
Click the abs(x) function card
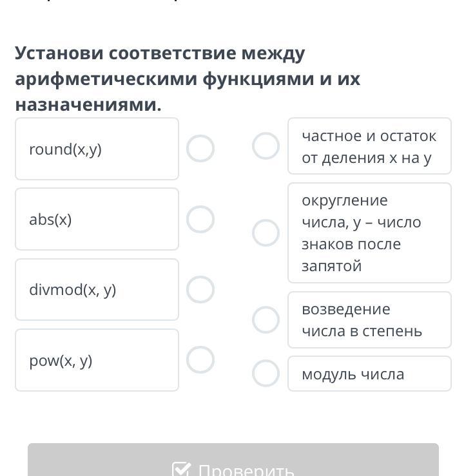97,219
